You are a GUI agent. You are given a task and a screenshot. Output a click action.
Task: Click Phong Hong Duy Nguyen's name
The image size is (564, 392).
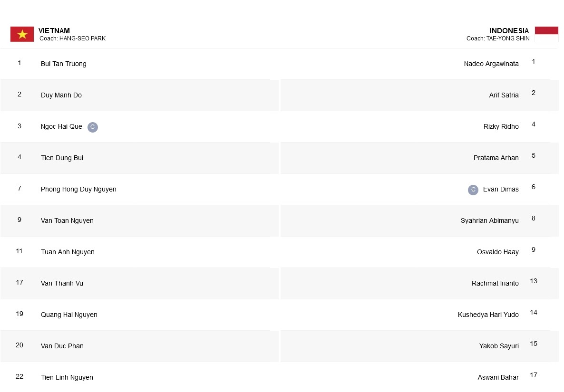pyautogui.click(x=78, y=190)
